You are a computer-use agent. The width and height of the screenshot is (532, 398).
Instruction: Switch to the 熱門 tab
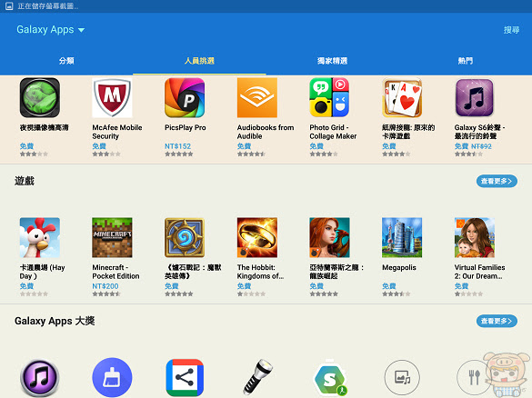coord(466,61)
